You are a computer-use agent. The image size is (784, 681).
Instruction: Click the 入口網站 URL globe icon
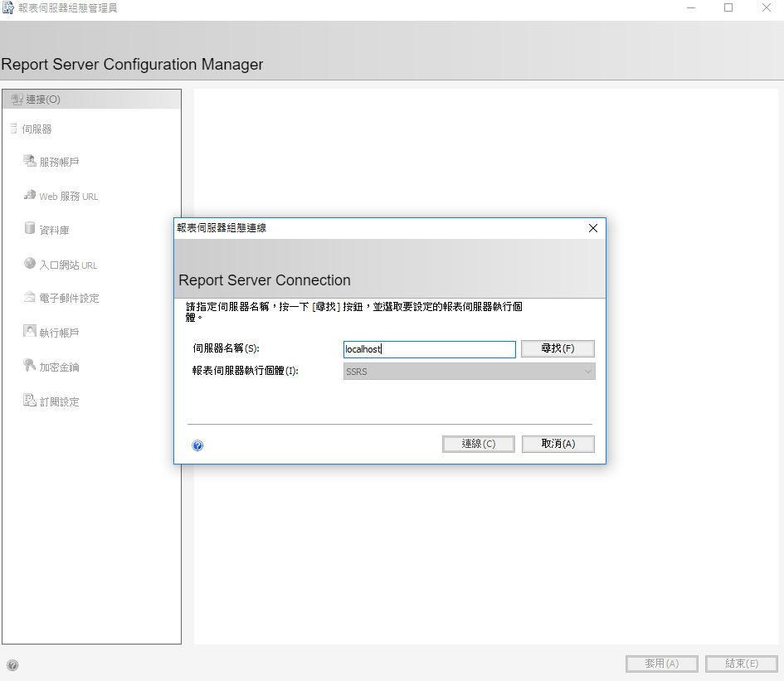click(x=30, y=265)
